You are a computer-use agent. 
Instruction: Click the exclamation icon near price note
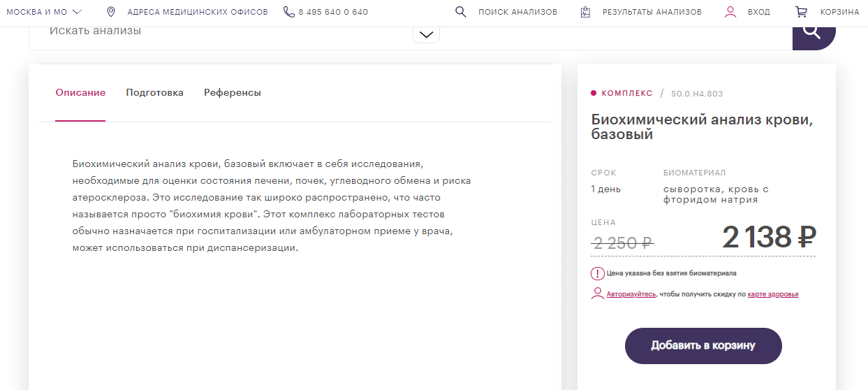point(597,273)
